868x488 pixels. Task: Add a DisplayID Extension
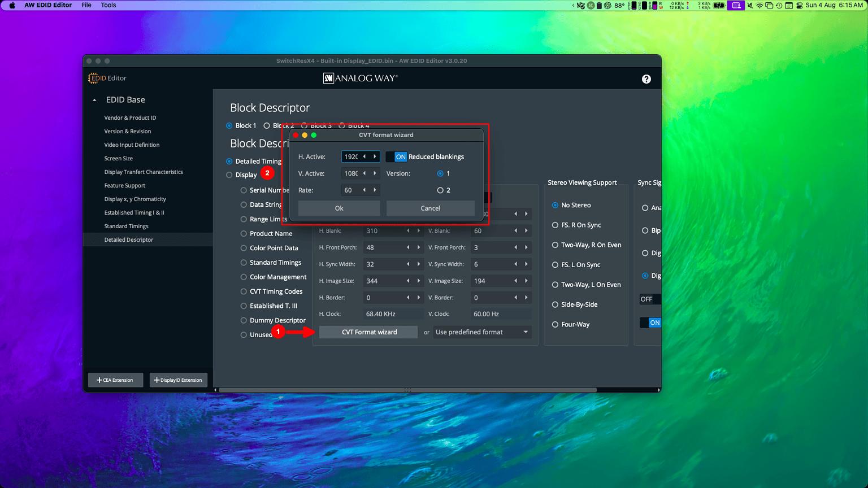[x=178, y=380]
